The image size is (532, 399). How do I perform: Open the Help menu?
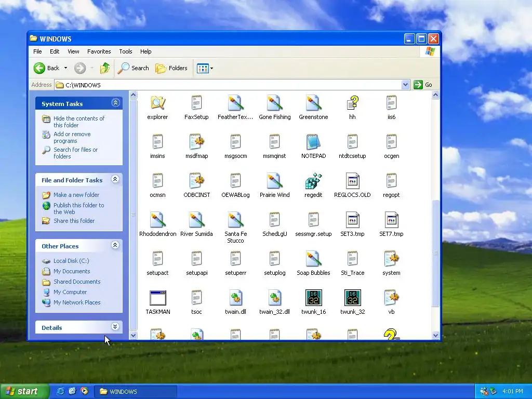coord(146,51)
